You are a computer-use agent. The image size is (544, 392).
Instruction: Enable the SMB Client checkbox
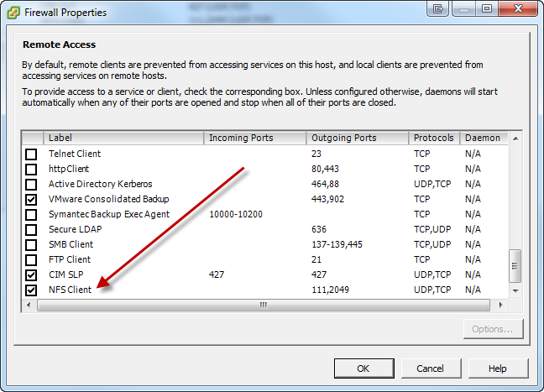(31, 244)
